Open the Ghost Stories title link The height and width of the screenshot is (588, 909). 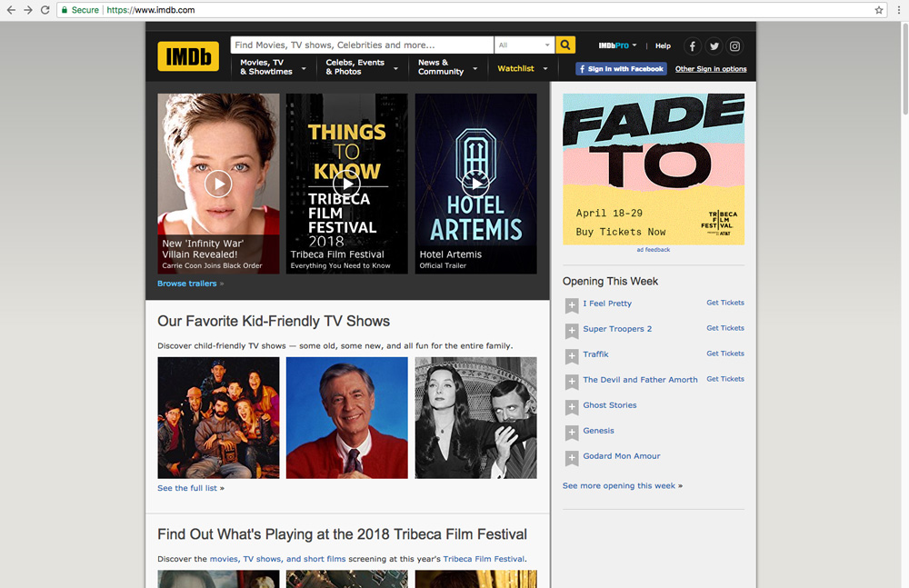(610, 405)
